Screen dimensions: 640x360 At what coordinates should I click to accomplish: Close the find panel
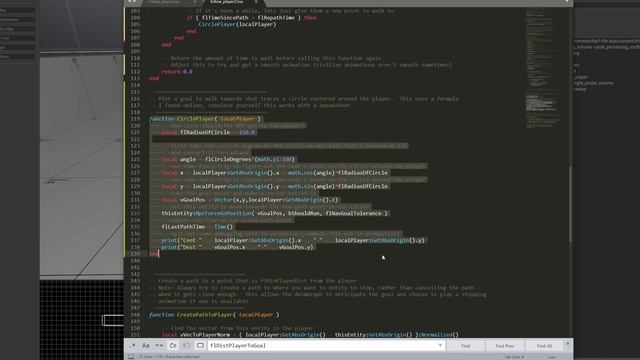pyautogui.click(x=567, y=344)
